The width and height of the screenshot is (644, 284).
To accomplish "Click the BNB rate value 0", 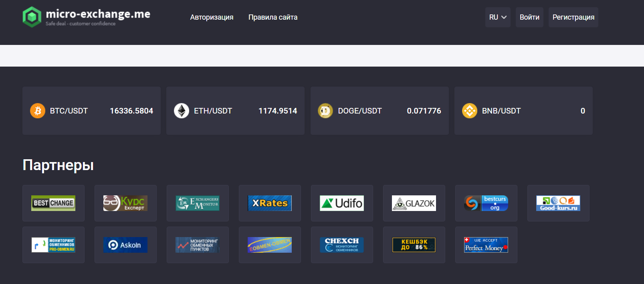I will coord(583,111).
